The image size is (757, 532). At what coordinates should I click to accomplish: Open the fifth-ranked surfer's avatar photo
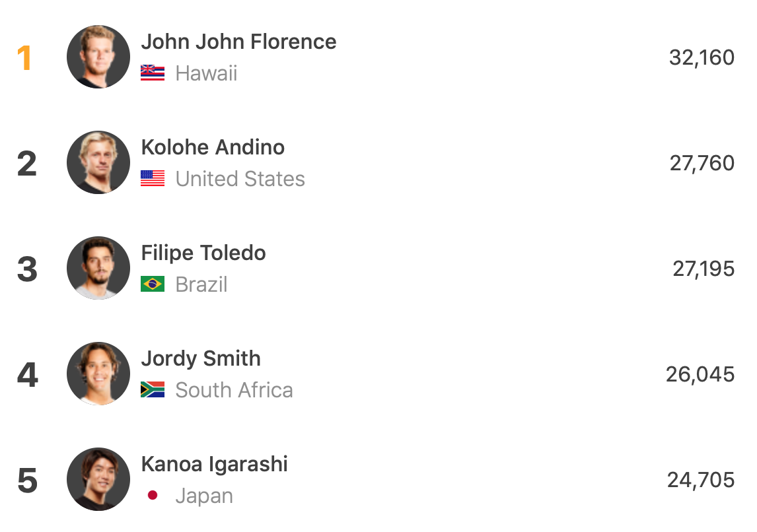(x=98, y=479)
